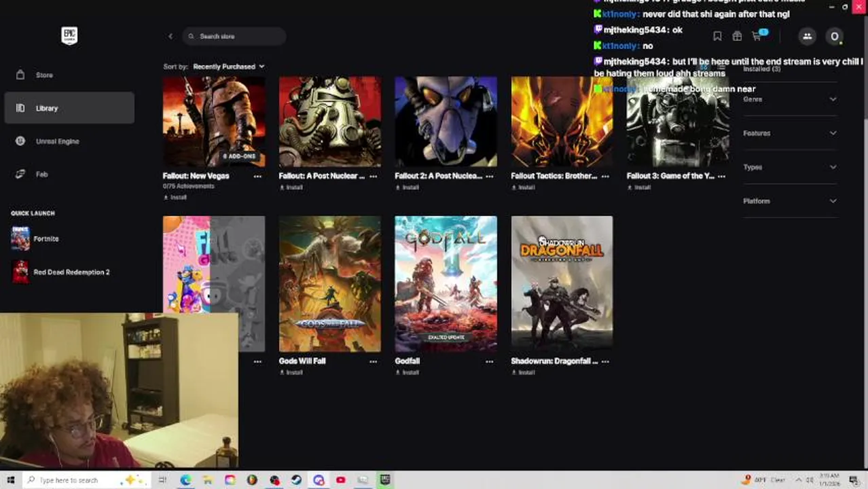The width and height of the screenshot is (868, 489).
Task: Click the Windows 'Type here to search' box
Action: [87, 480]
